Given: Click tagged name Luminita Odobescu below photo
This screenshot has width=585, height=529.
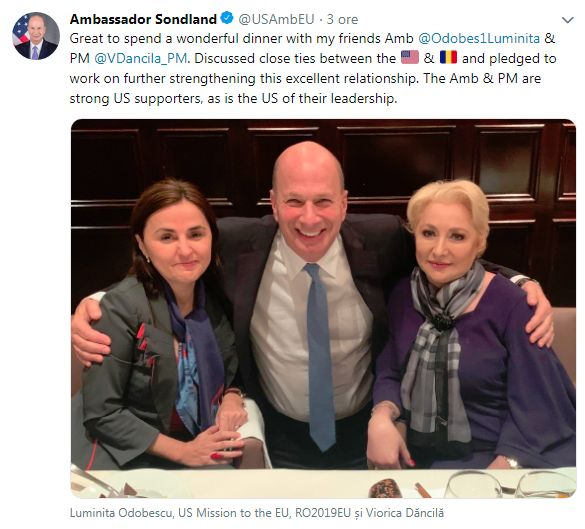Looking at the screenshot, I should click(122, 513).
